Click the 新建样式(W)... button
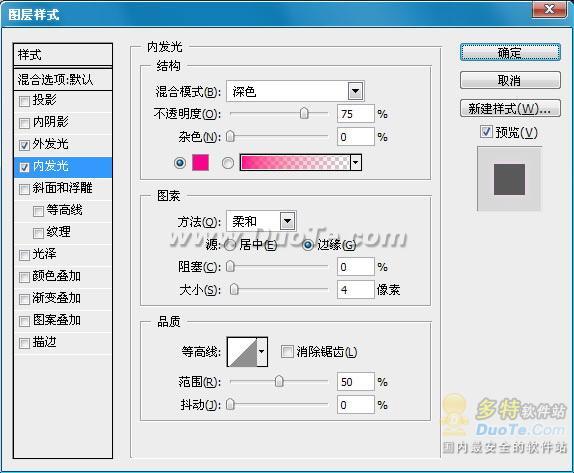Screen dimensions: 574x473 coord(510,108)
